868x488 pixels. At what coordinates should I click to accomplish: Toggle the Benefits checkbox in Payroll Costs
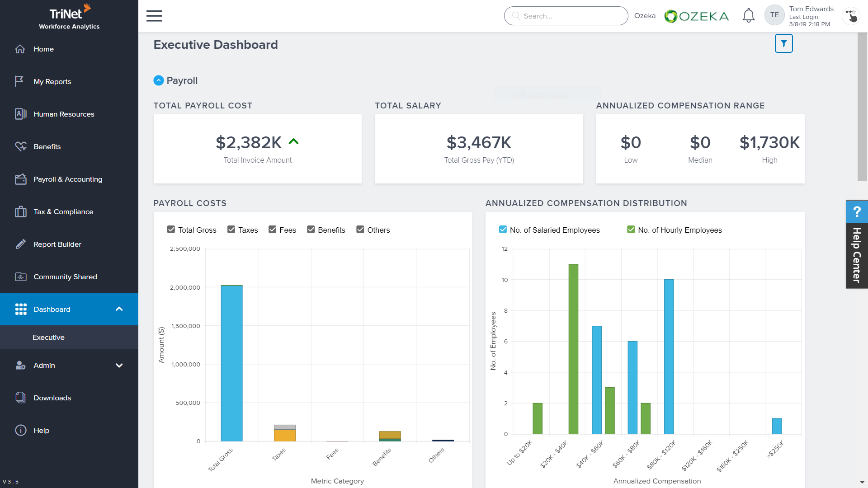(x=311, y=230)
